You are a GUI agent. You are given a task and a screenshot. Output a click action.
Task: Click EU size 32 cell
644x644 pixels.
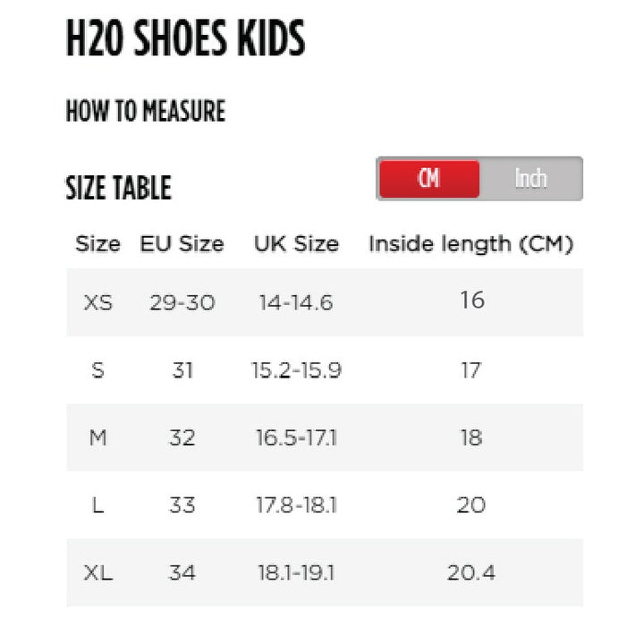tap(182, 437)
